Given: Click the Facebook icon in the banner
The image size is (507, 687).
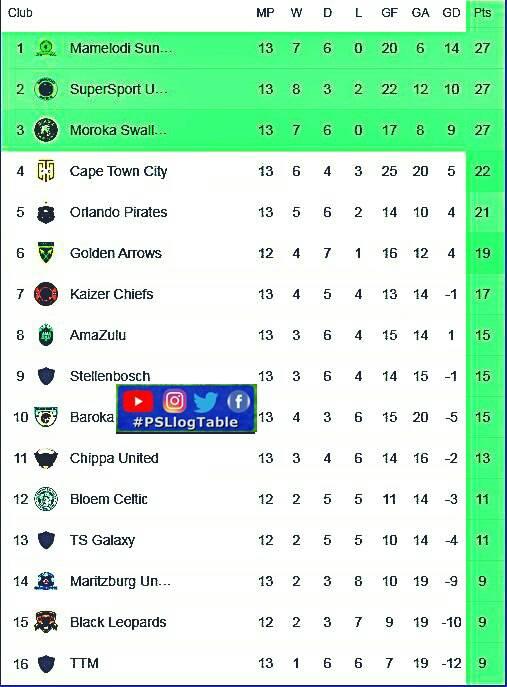Looking at the screenshot, I should coord(239,401).
